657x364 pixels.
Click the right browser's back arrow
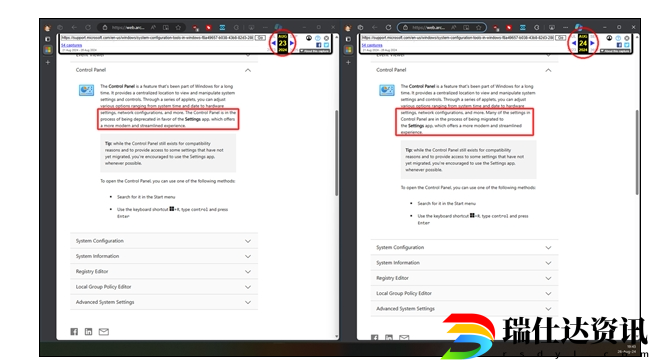pyautogui.click(x=375, y=27)
